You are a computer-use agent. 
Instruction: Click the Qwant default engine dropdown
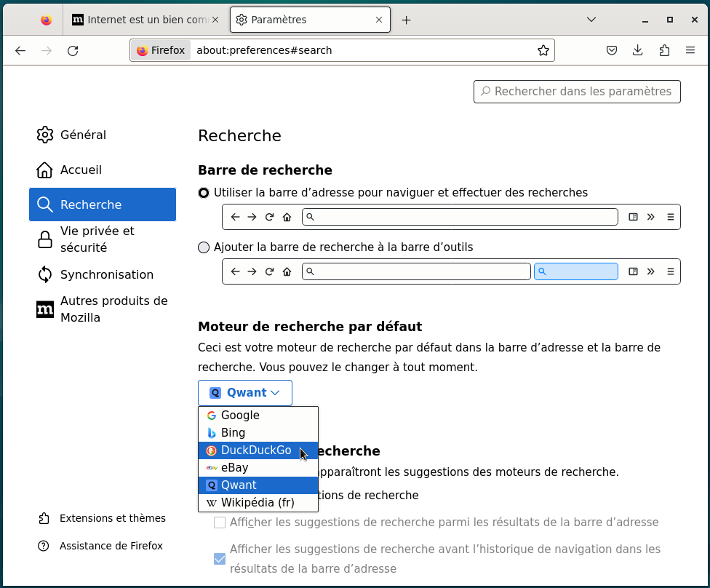point(245,393)
